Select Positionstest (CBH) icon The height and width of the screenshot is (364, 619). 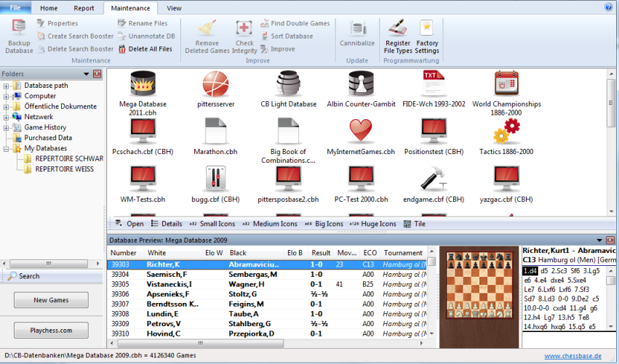(434, 132)
